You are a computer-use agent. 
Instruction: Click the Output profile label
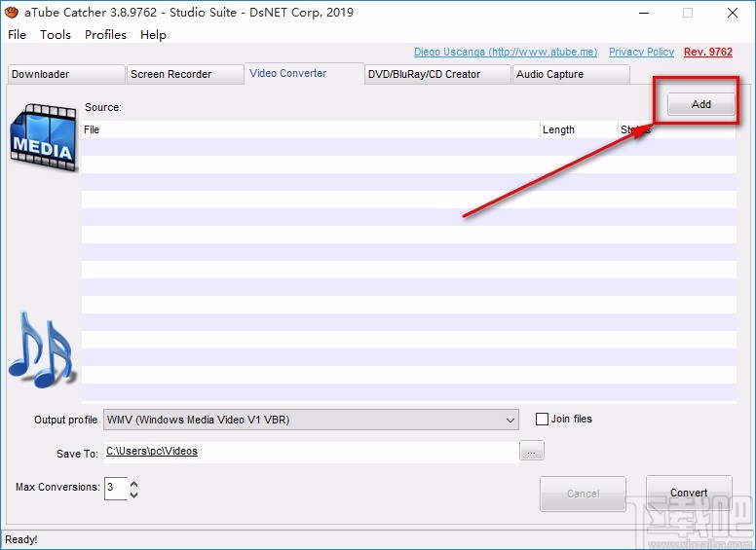(65, 420)
